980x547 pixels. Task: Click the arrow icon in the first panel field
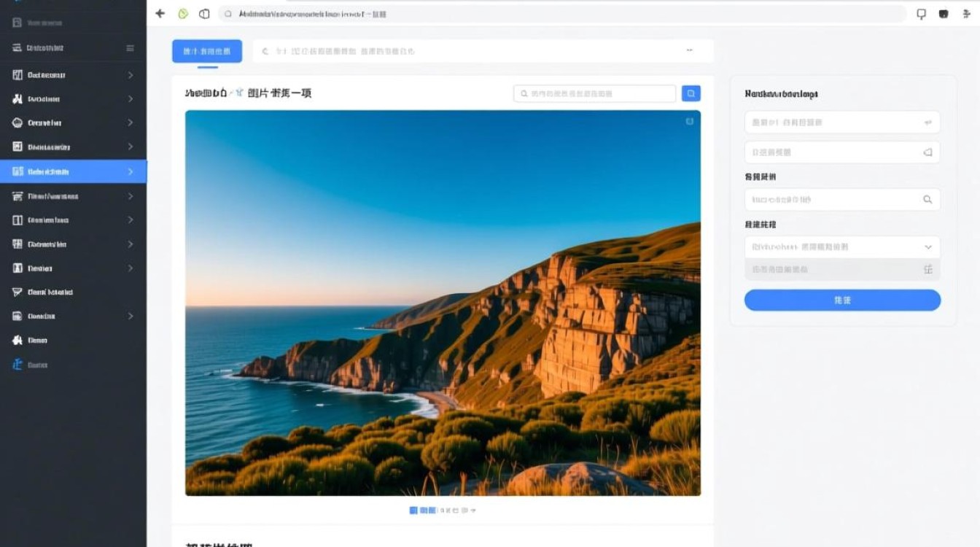tap(927, 123)
